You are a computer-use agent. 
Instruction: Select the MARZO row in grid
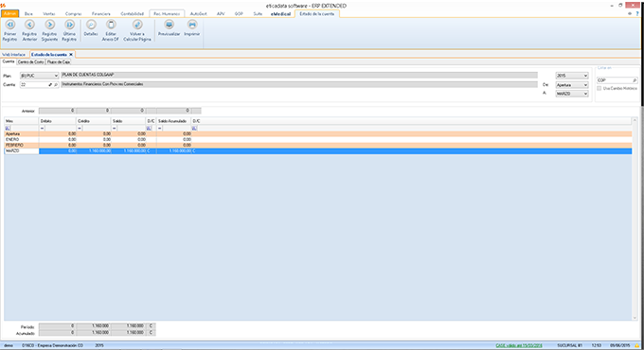[x=318, y=151]
